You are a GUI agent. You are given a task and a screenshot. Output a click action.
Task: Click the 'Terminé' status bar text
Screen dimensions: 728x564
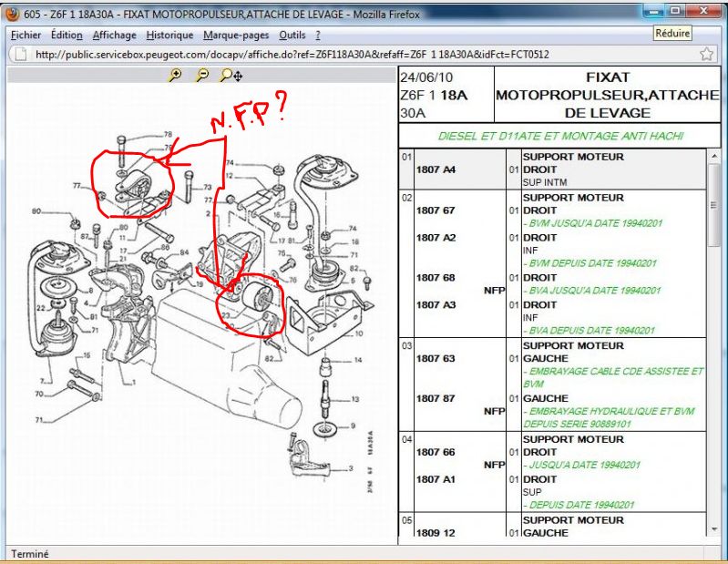coord(30,554)
